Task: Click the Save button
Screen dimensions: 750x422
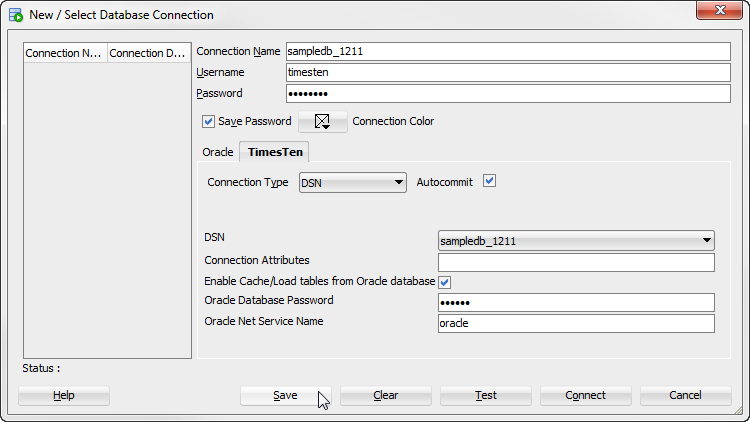Action: 286,396
